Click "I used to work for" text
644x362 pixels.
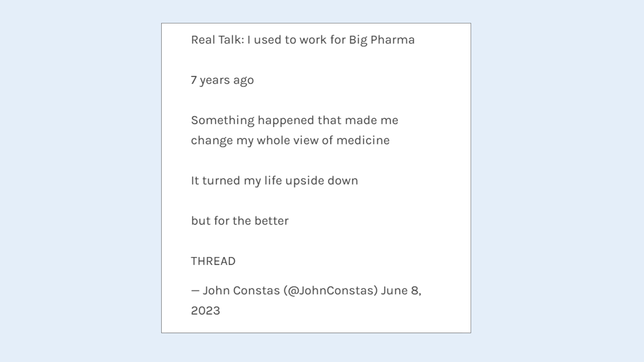click(x=296, y=40)
